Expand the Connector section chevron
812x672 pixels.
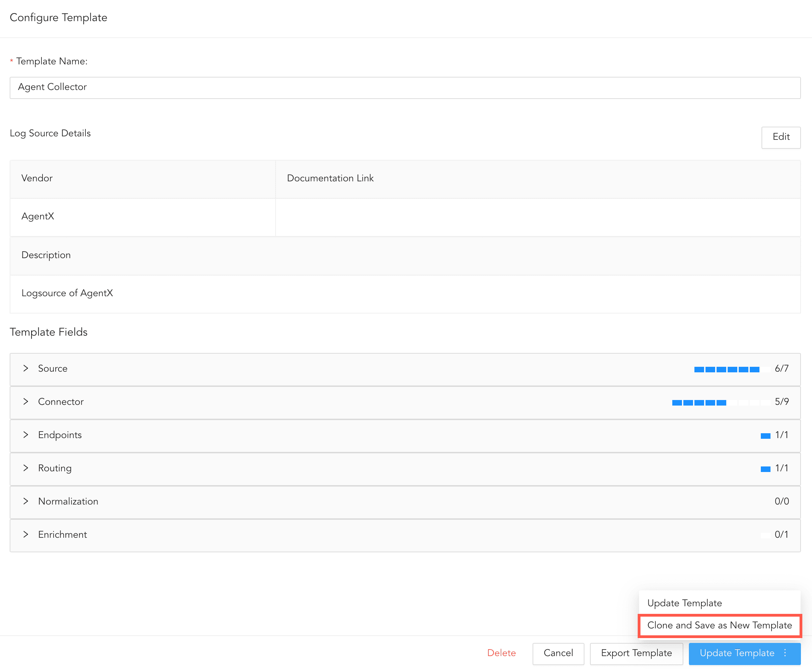[x=26, y=402]
